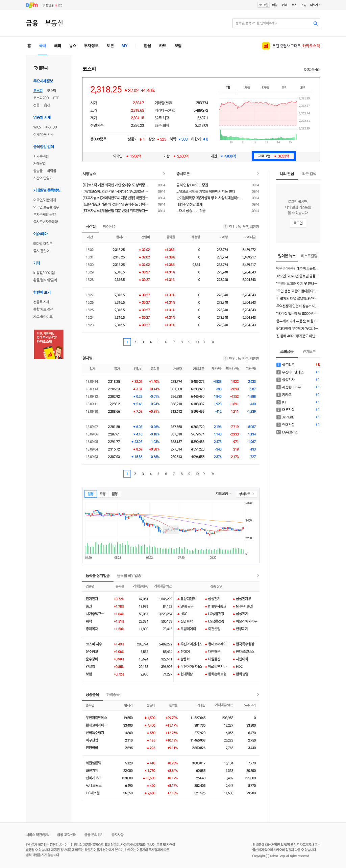346x868 pixels.
Task: Open the 지표설정 dropdown
Action: click(x=223, y=494)
